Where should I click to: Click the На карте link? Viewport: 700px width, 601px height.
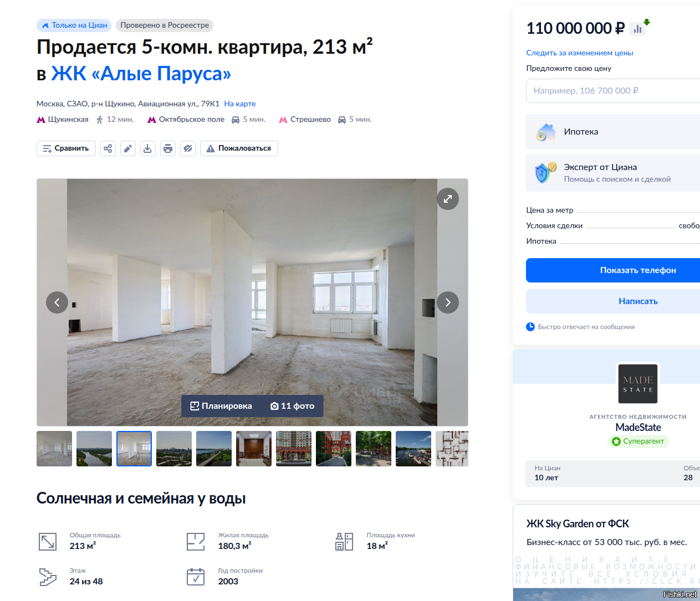click(240, 104)
